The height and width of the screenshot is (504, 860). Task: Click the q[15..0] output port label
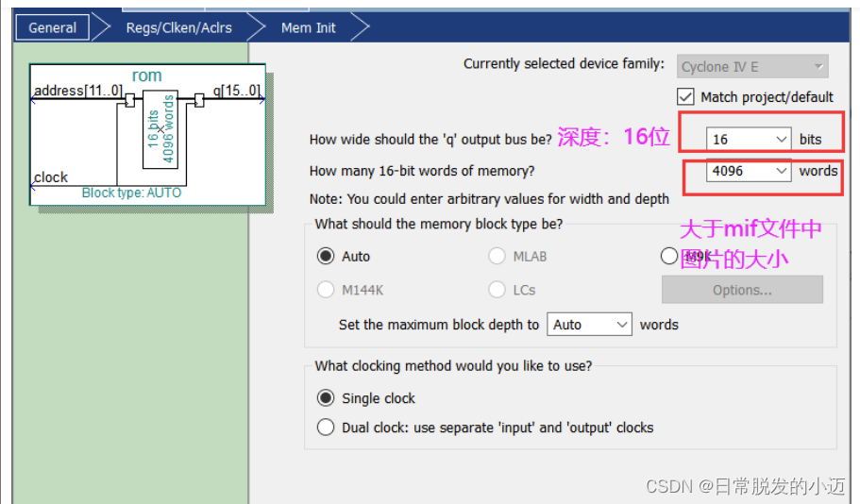236,91
